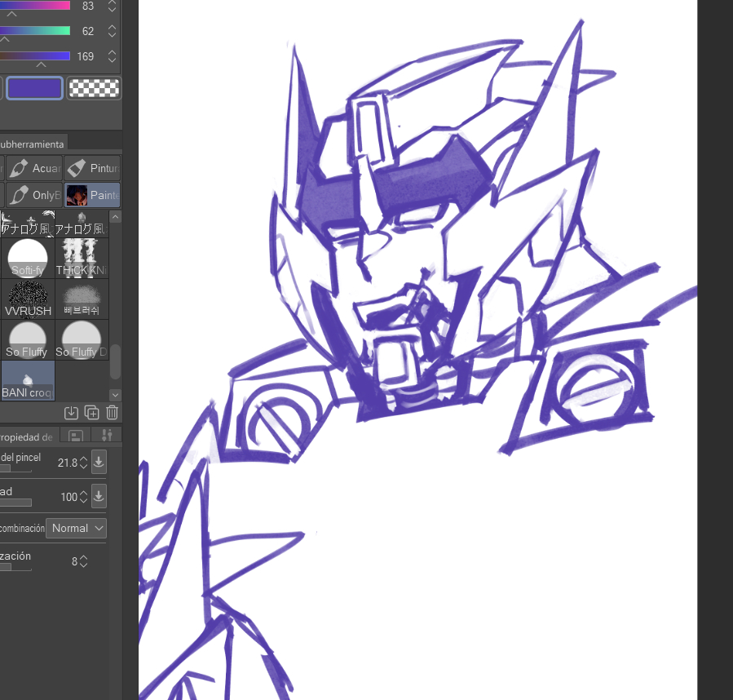The height and width of the screenshot is (700, 733).
Task: Select the Acuarela sub tool group
Action: (34, 169)
